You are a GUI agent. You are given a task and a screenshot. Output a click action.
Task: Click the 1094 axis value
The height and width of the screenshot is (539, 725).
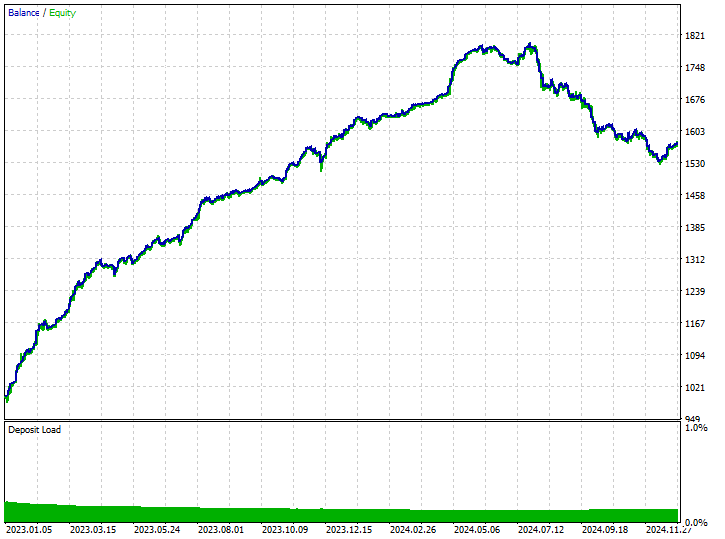(695, 355)
